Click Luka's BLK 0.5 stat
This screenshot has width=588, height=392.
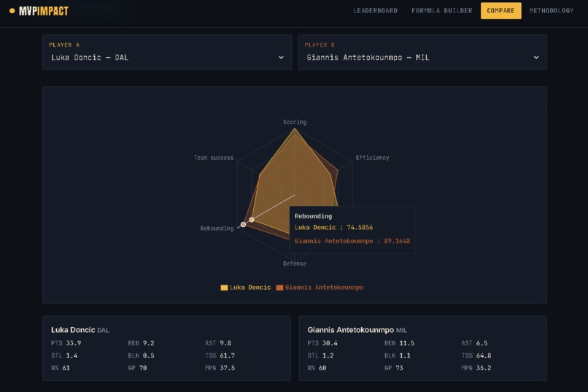[x=141, y=356]
